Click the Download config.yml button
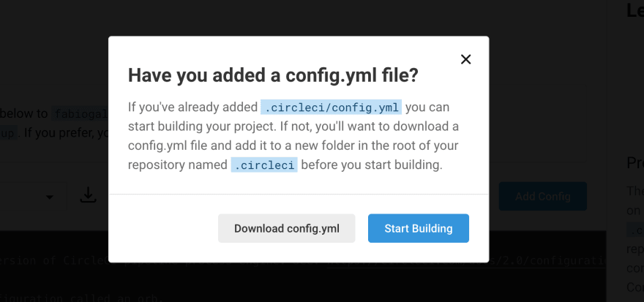 tap(287, 228)
